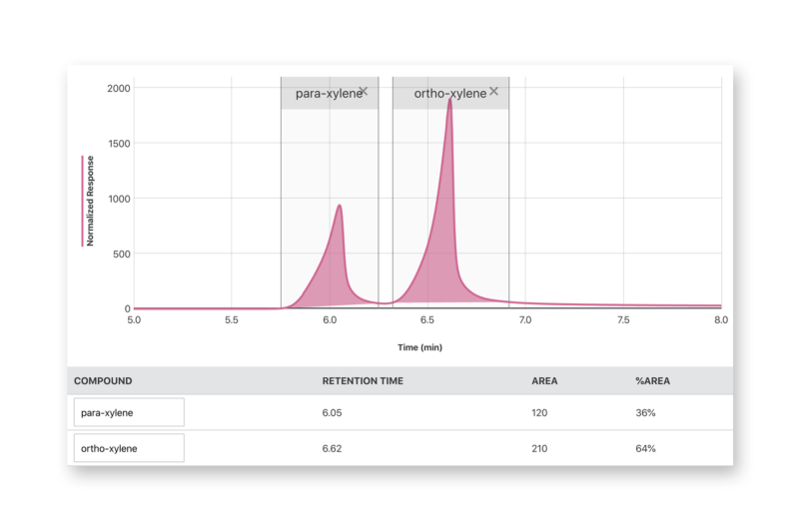Select the area value 210

click(x=539, y=448)
